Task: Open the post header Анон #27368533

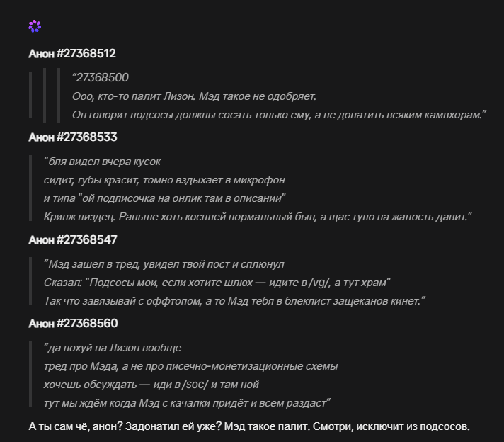Action: (x=73, y=137)
